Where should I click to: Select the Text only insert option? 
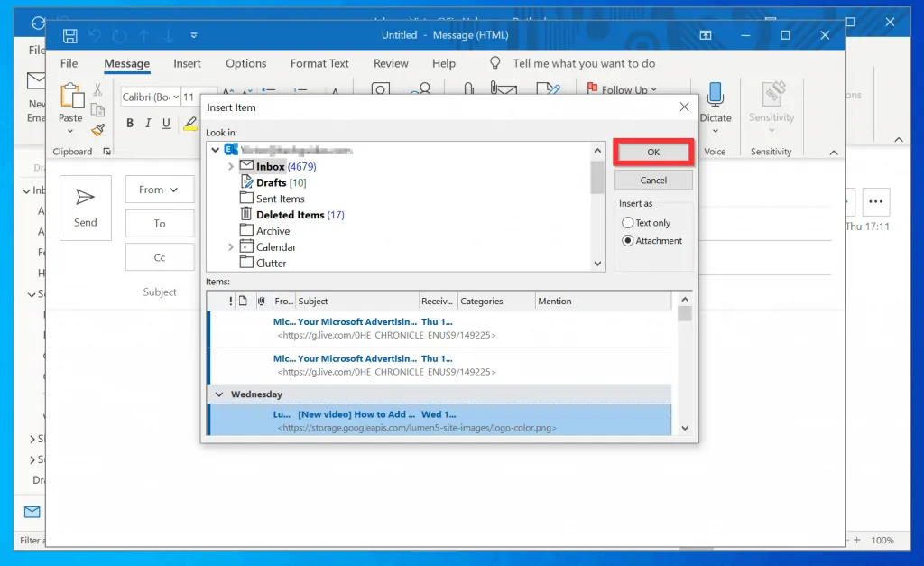click(x=629, y=222)
